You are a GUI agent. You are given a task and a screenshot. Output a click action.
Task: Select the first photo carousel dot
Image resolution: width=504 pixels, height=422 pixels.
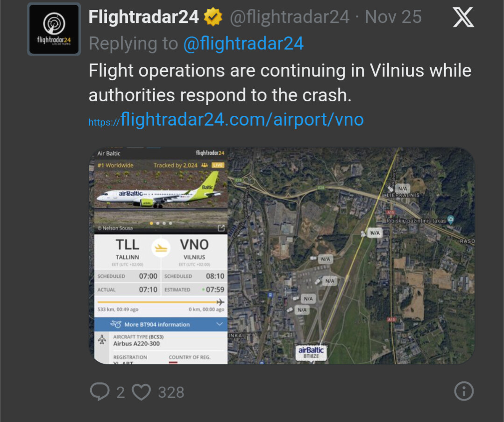(151, 223)
